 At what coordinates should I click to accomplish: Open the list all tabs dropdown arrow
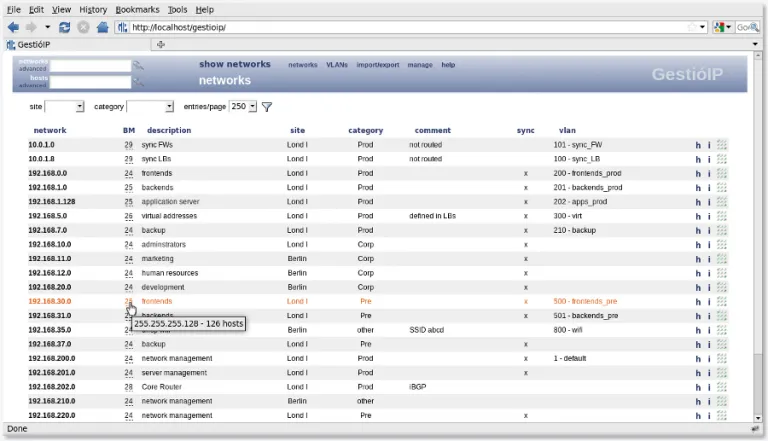[755, 45]
